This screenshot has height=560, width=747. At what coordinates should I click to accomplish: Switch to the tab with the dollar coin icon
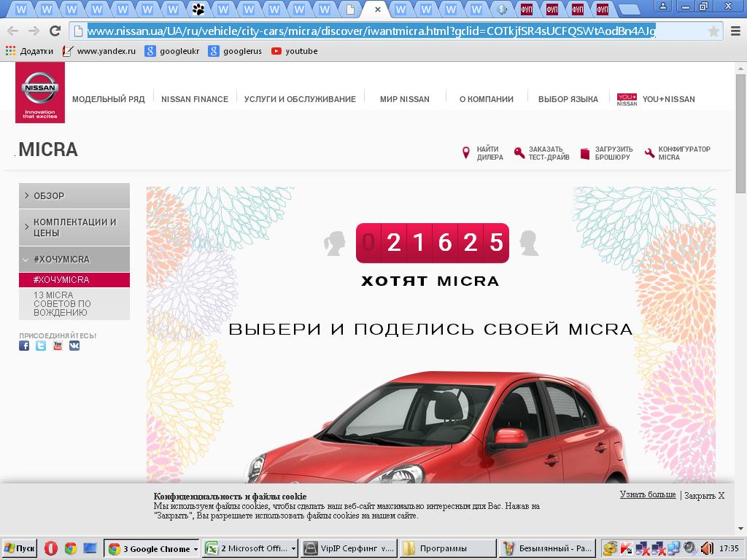pos(502,9)
